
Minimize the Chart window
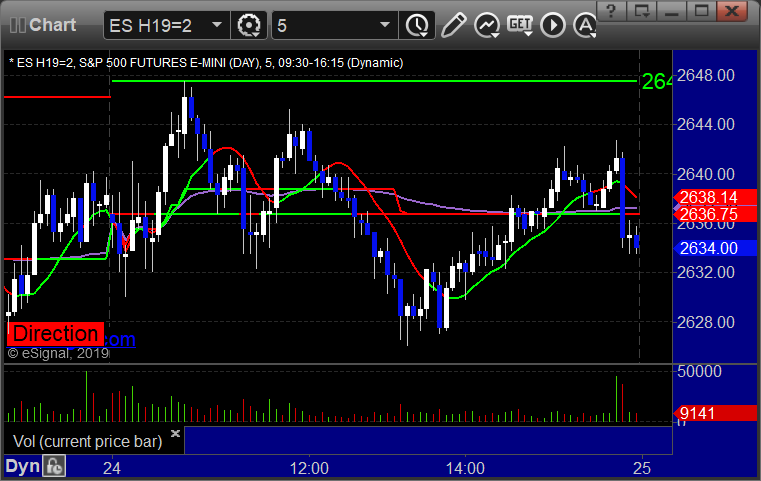[671, 11]
